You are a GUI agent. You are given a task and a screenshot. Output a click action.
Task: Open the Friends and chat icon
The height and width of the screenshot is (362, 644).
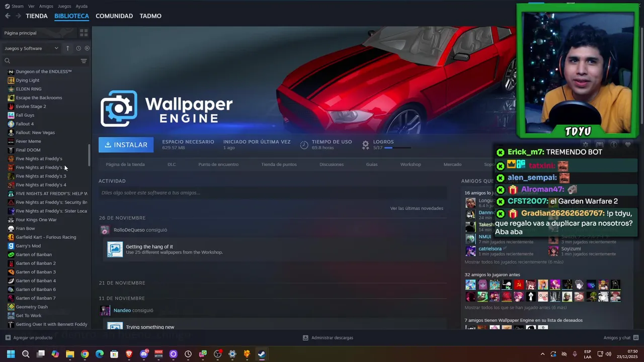pos(636,338)
